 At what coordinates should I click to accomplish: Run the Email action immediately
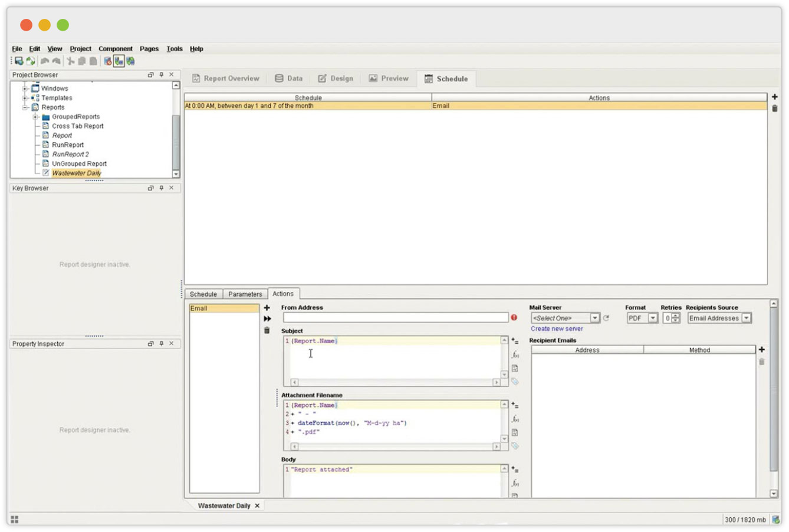(267, 318)
